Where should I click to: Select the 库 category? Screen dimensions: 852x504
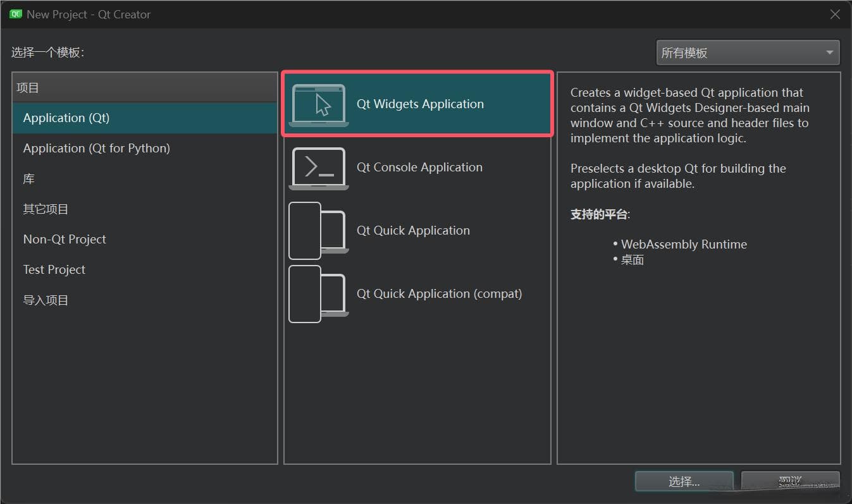(x=145, y=179)
